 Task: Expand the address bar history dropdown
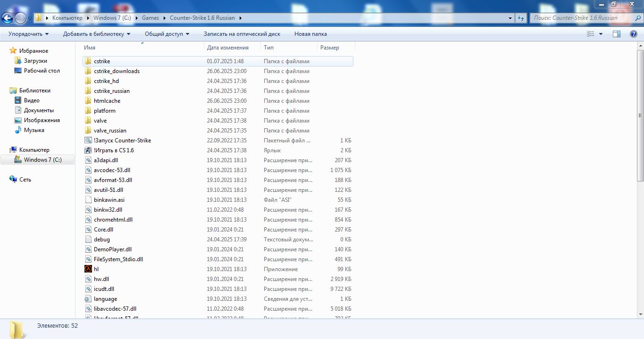click(510, 18)
